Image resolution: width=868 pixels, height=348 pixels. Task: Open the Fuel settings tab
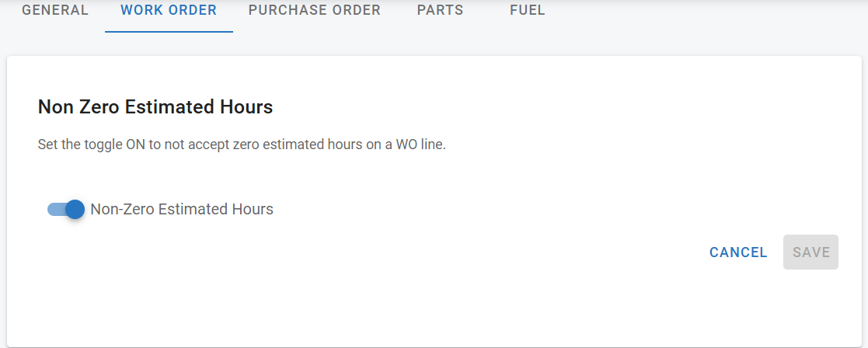click(x=528, y=11)
